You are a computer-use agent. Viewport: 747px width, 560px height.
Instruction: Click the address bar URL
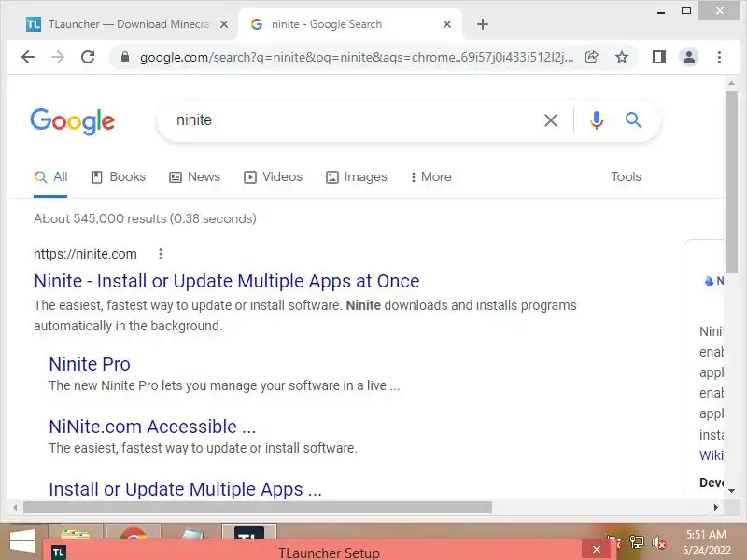click(357, 58)
